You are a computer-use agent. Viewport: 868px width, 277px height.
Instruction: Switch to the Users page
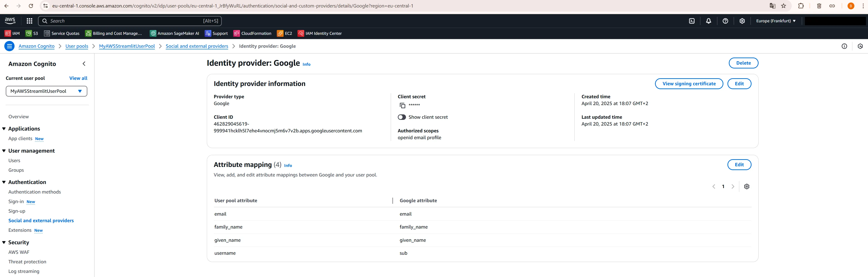coord(14,160)
